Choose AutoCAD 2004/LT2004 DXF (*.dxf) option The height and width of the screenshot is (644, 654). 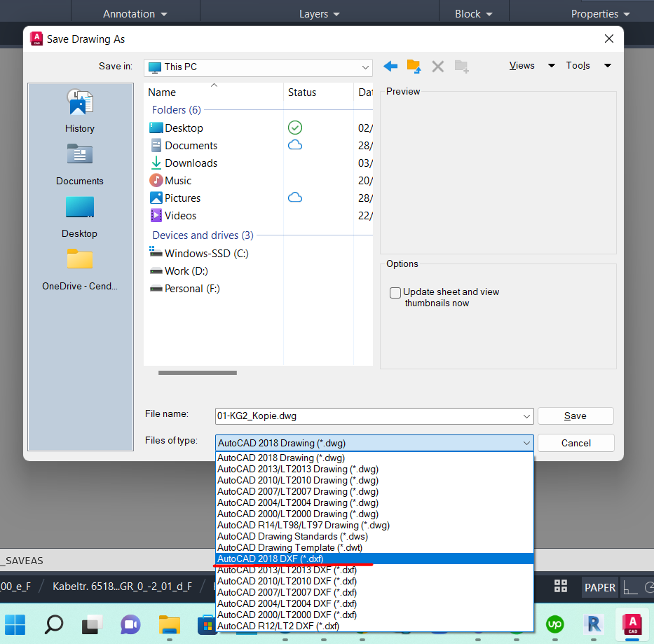pos(374,603)
